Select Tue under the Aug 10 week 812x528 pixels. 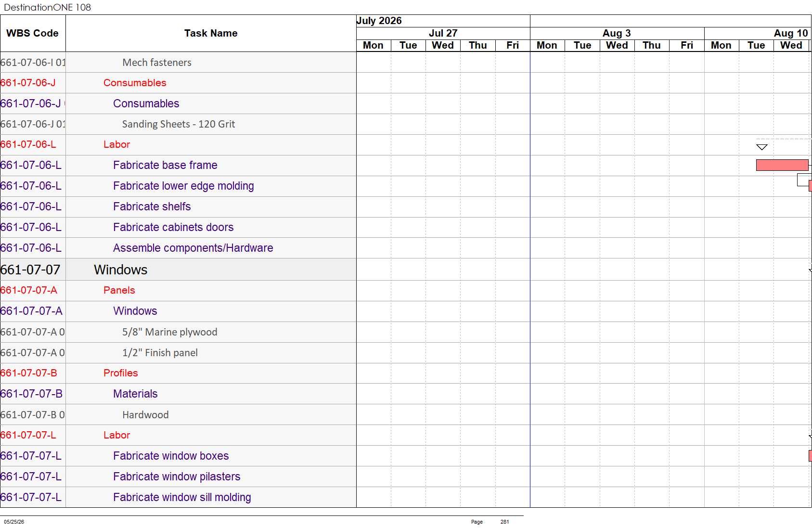point(756,45)
